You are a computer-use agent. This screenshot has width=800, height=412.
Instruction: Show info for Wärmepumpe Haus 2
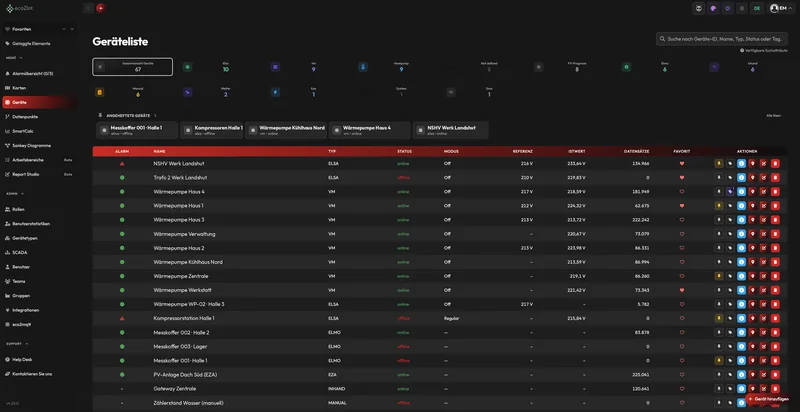click(x=741, y=248)
